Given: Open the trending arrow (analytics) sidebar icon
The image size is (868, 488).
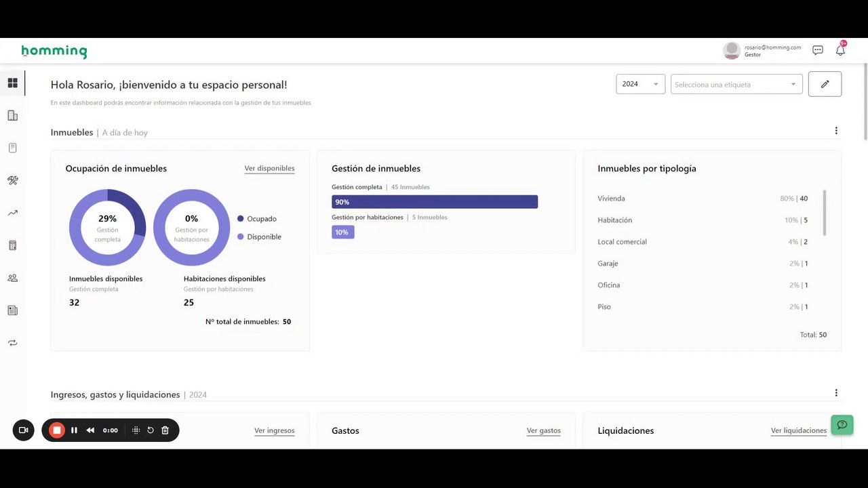Looking at the screenshot, I should point(12,213).
